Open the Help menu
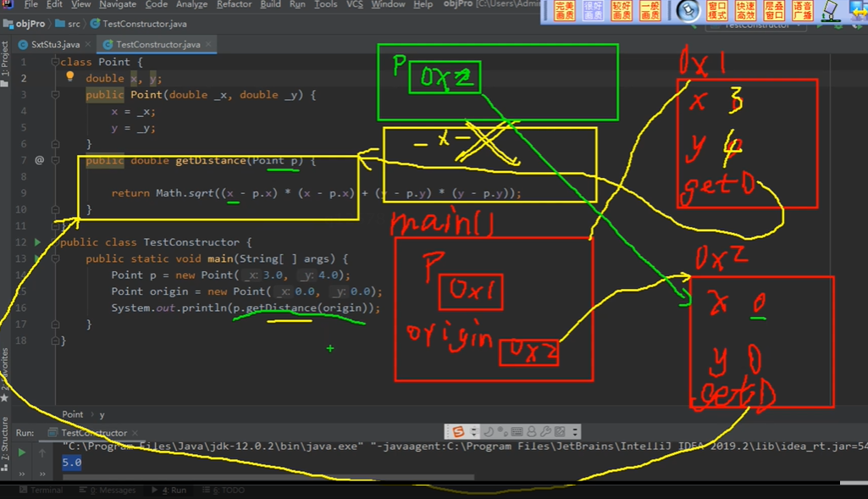 click(423, 4)
